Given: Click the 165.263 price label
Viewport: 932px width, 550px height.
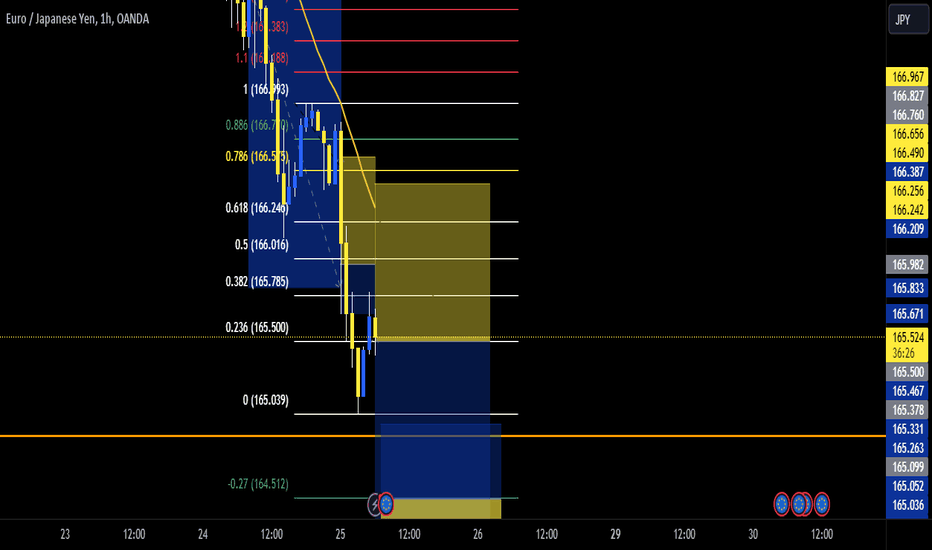Looking at the screenshot, I should pyautogui.click(x=908, y=448).
